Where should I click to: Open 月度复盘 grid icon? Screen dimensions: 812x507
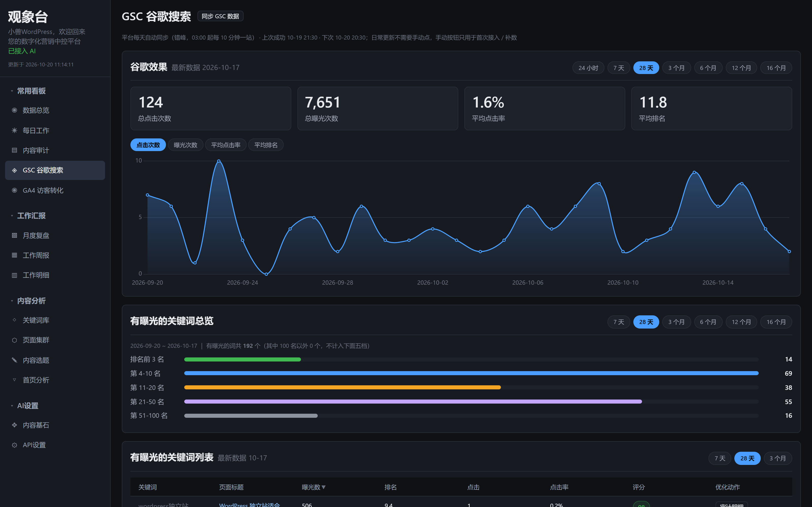[14, 236]
